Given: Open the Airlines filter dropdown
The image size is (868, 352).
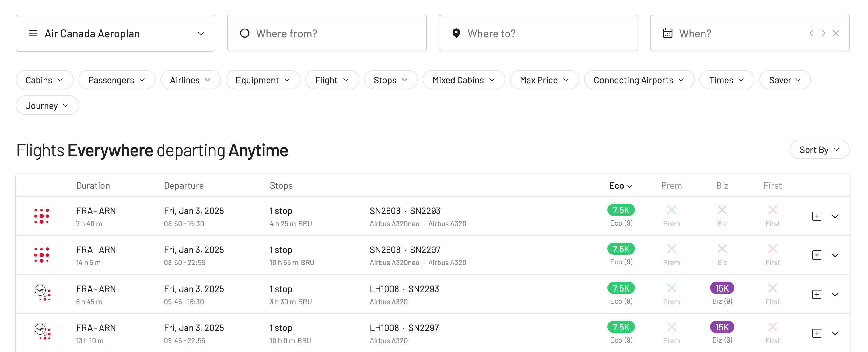Looking at the screenshot, I should click(x=191, y=80).
